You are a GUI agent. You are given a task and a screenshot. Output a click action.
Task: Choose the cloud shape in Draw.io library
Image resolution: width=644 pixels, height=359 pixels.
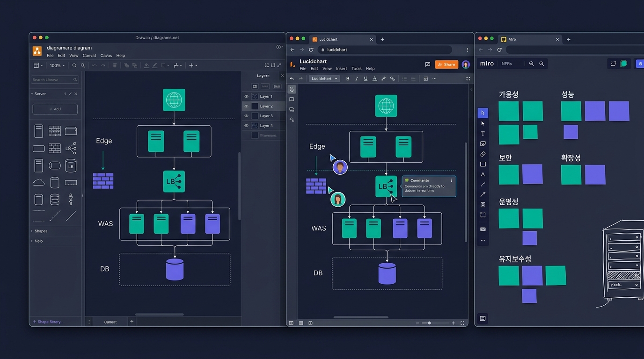38,182
